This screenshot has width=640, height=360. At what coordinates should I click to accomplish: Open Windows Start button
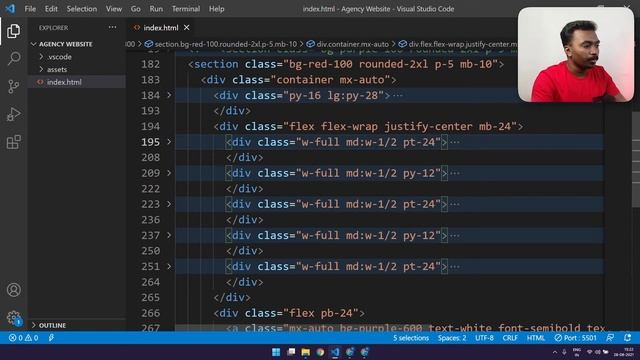click(276, 352)
